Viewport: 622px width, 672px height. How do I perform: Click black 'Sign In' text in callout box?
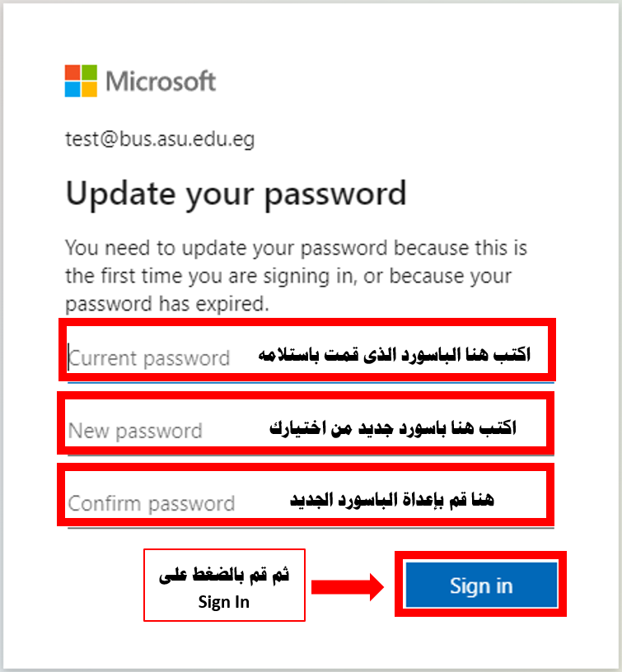point(224,603)
